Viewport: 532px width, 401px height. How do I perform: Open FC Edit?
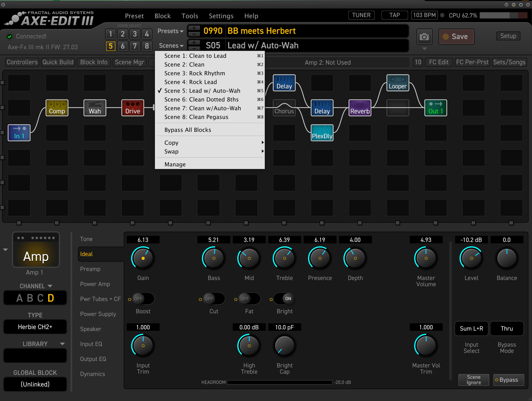click(x=439, y=62)
